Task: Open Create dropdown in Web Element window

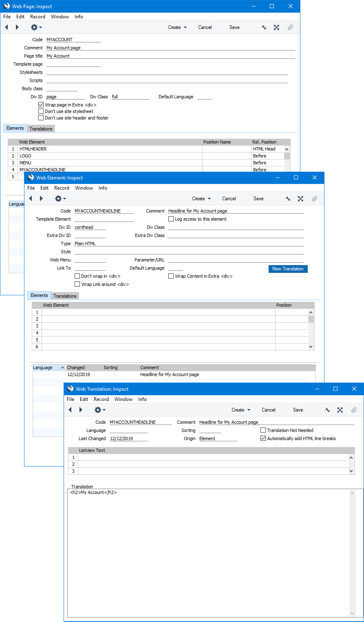Action: click(201, 199)
